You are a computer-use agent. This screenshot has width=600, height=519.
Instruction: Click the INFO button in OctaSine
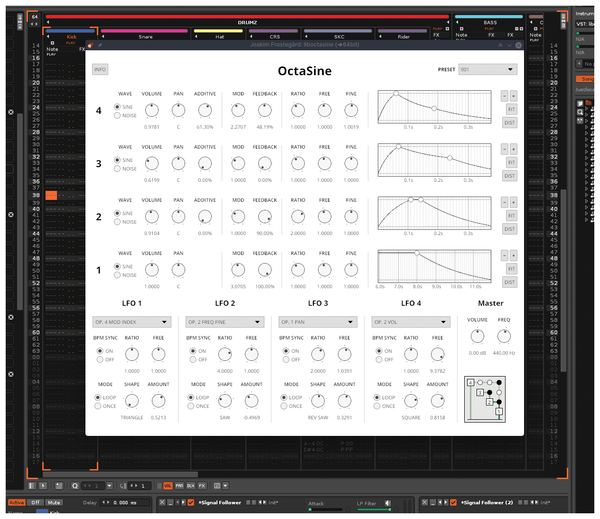[x=100, y=69]
